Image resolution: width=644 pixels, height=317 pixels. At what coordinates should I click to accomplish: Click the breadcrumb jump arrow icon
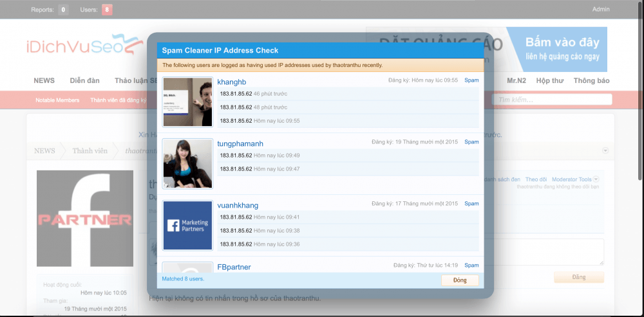605,150
